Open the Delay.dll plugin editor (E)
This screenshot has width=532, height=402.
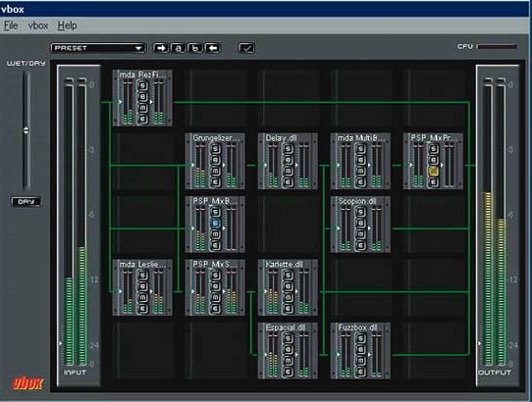click(x=288, y=182)
